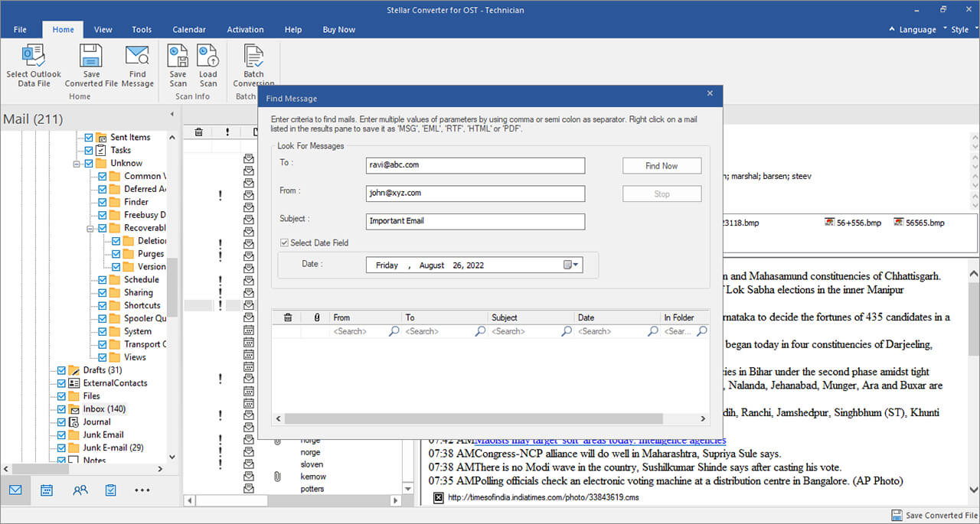Click Select Outlook Data File icon
This screenshot has height=524, width=980.
(x=33, y=56)
